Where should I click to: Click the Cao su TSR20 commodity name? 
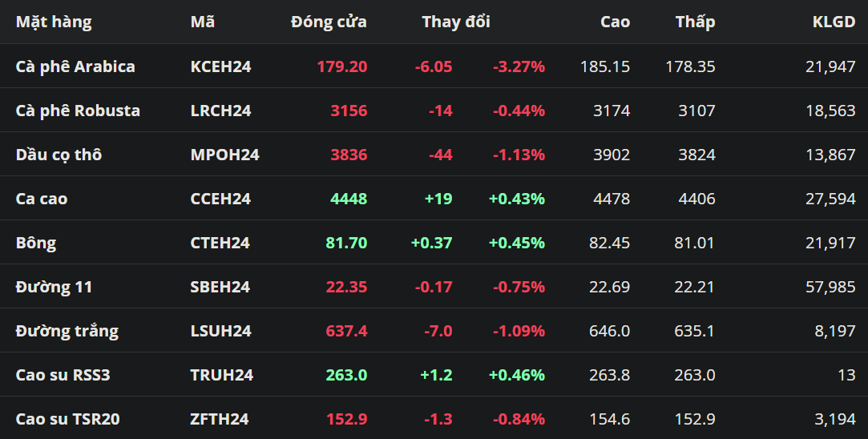point(68,419)
